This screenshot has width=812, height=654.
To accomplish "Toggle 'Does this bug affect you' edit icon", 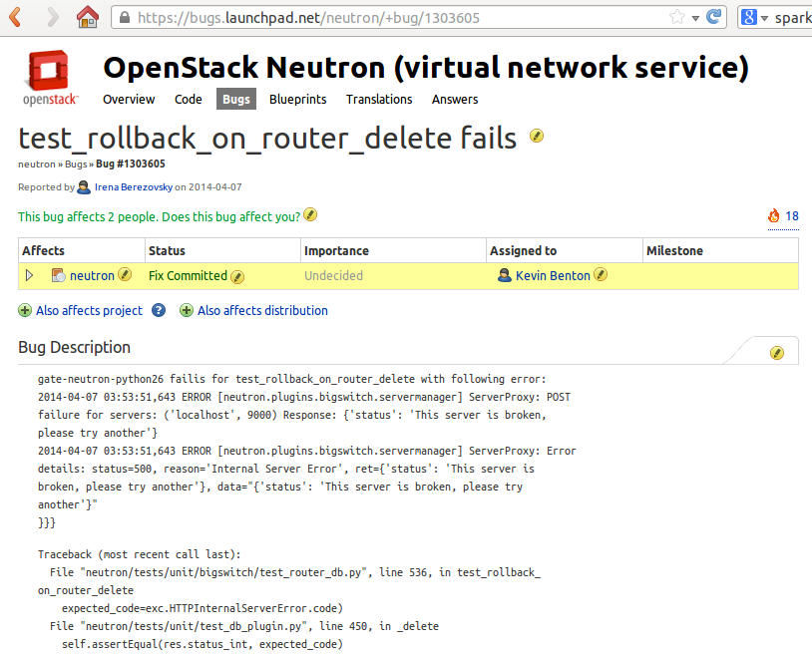I will [x=310, y=214].
